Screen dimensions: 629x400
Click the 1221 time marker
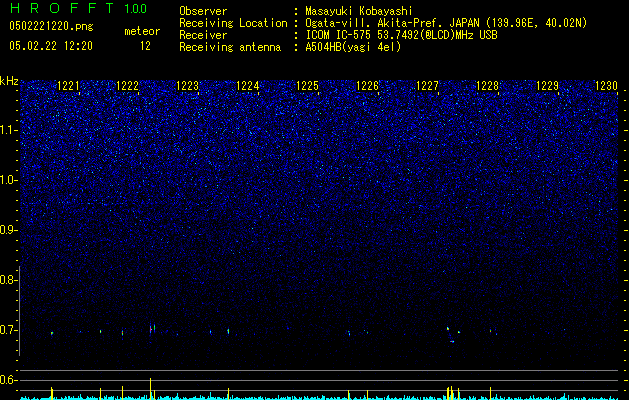pos(69,86)
